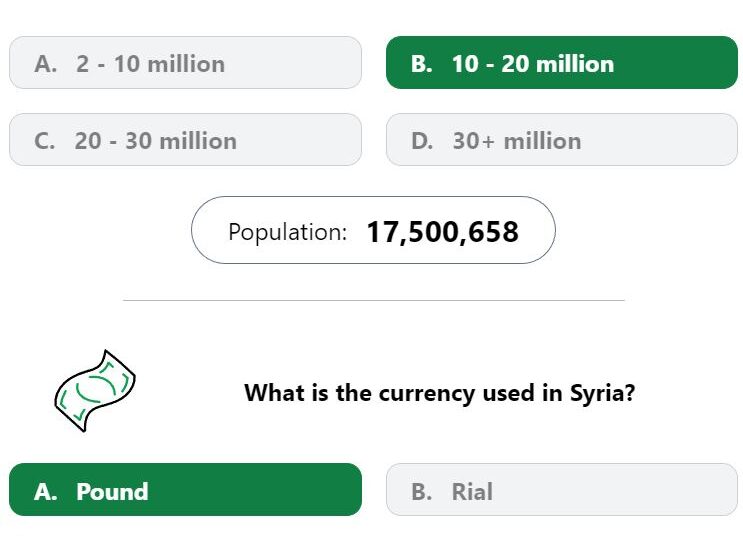Click the letter D. on 30+ million option
The width and height of the screenshot is (743, 536).
point(422,141)
